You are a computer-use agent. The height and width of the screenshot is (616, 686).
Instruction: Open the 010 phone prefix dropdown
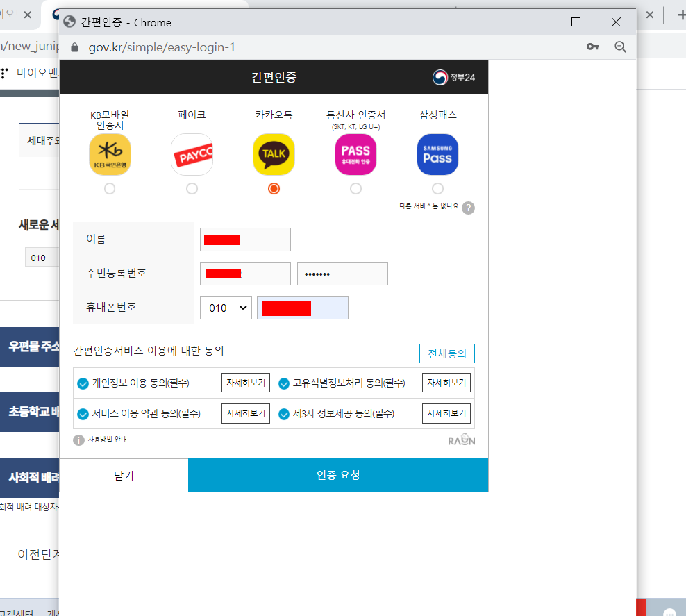pyautogui.click(x=226, y=308)
